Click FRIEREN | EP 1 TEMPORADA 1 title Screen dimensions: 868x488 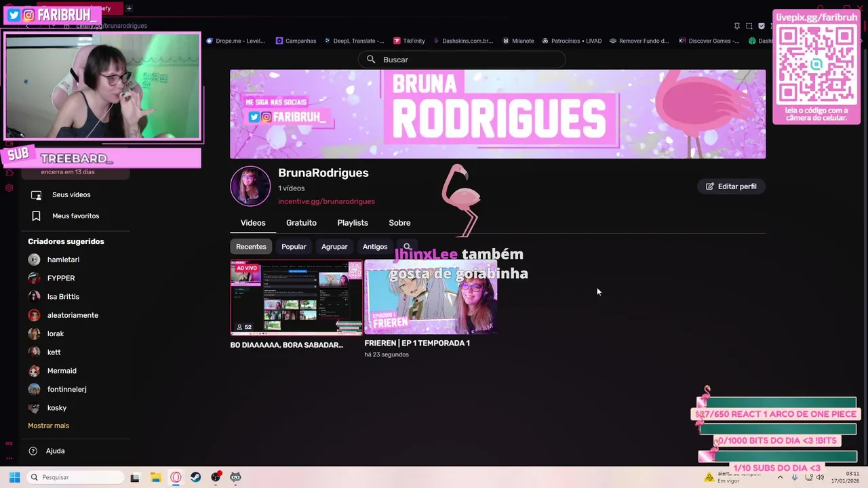[x=417, y=343]
